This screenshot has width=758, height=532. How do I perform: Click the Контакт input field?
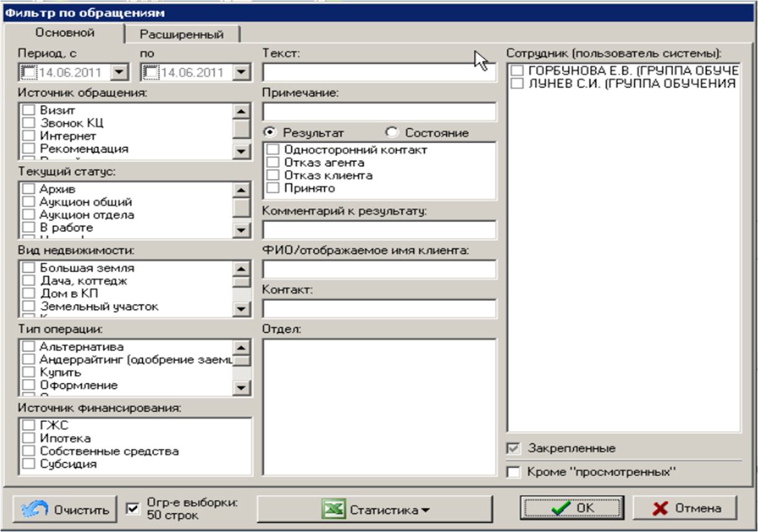[379, 308]
